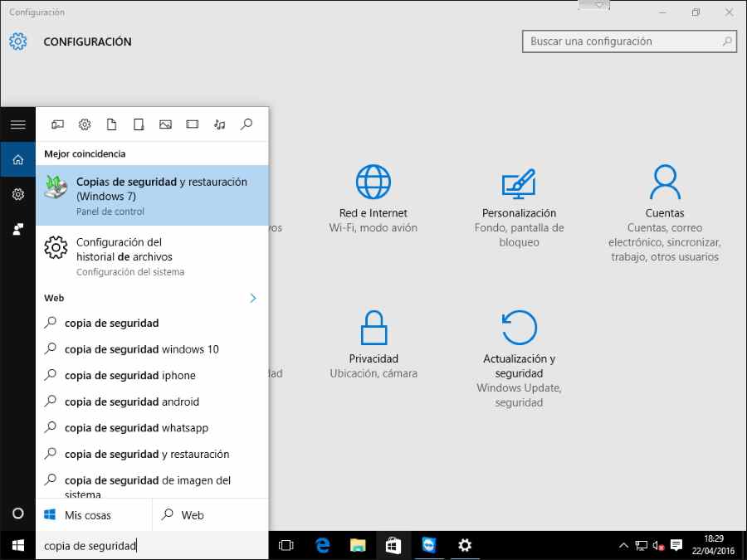This screenshot has width=747, height=560.
Task: Select the Settings filter in search results
Action: (85, 124)
